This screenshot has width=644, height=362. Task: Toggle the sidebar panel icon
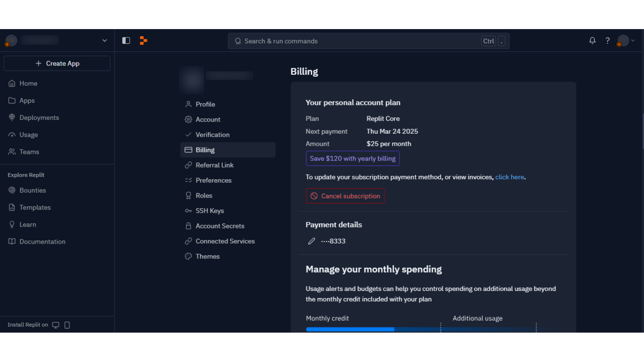pyautogui.click(x=126, y=41)
